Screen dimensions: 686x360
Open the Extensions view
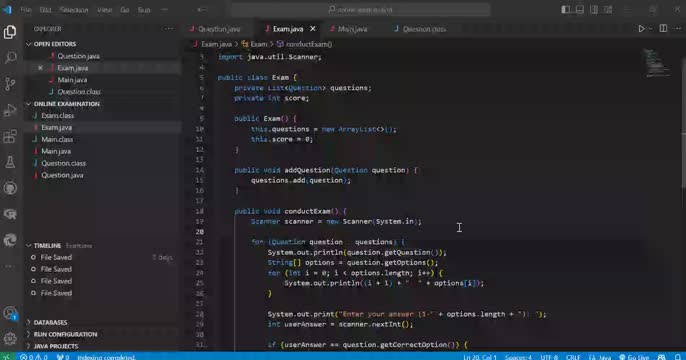(10, 136)
